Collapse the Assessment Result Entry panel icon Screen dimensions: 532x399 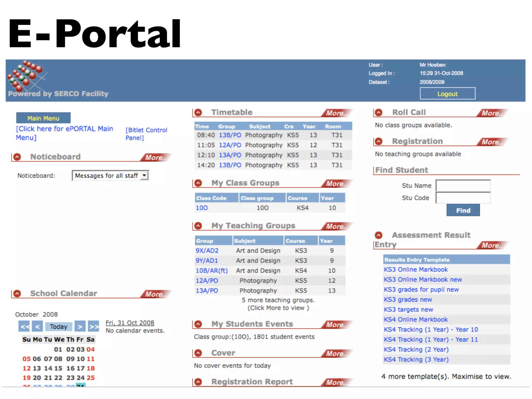pyautogui.click(x=379, y=235)
